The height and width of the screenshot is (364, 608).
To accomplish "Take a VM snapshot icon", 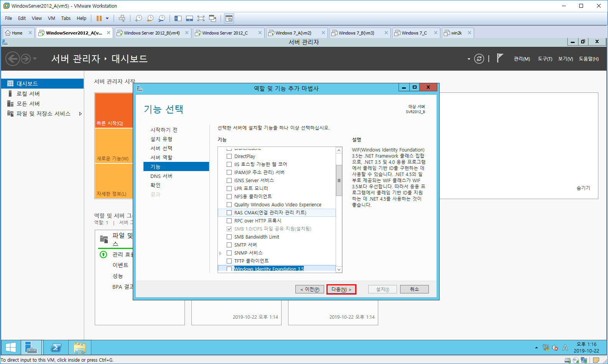I will click(x=138, y=18).
